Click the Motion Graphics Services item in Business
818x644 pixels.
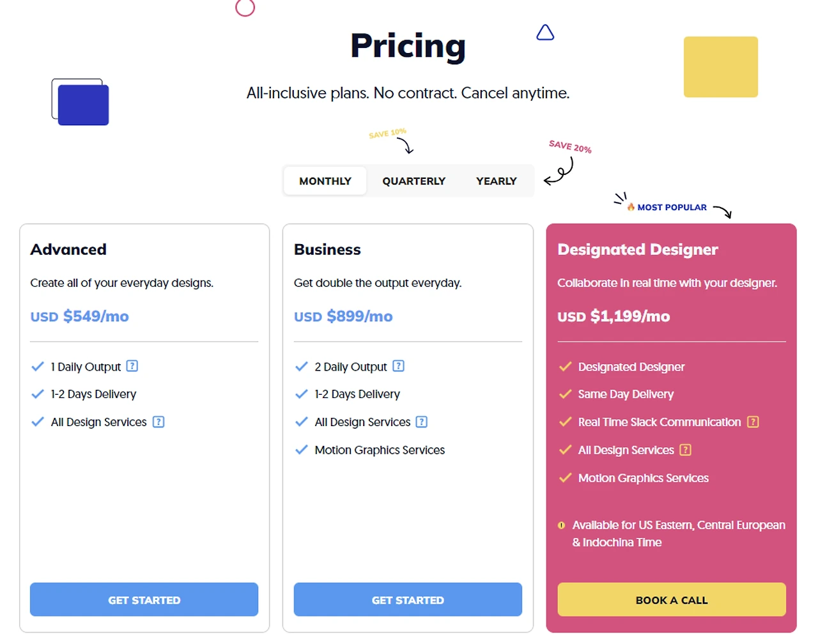[380, 450]
